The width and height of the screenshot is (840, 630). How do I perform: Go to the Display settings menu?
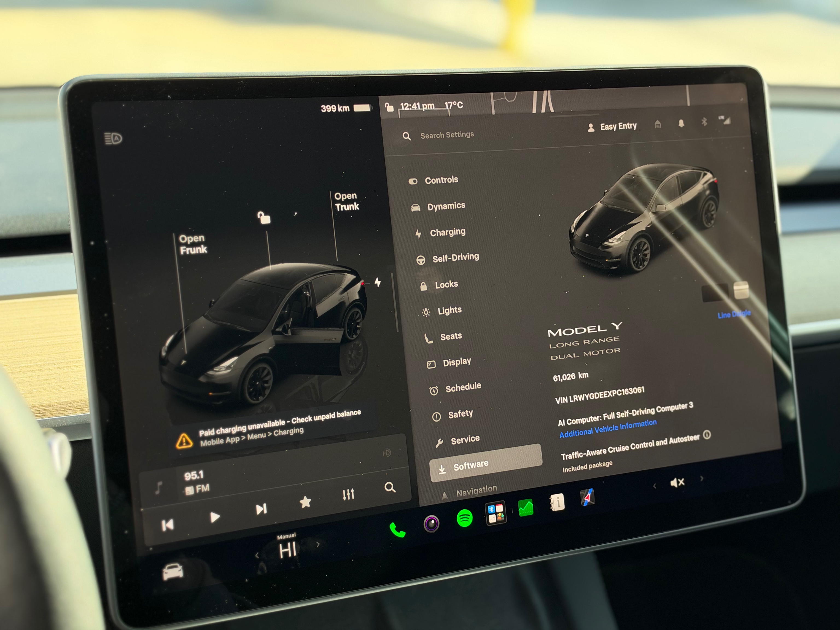pyautogui.click(x=449, y=363)
